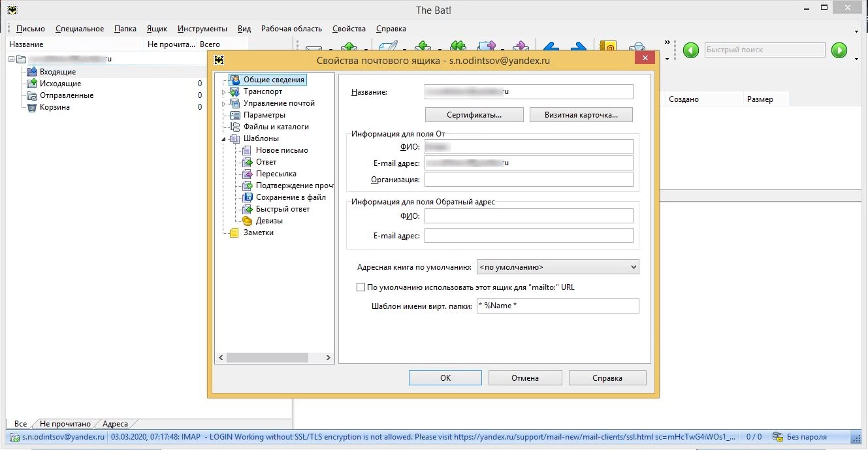Click the key icon beside Без пароля

click(778, 437)
